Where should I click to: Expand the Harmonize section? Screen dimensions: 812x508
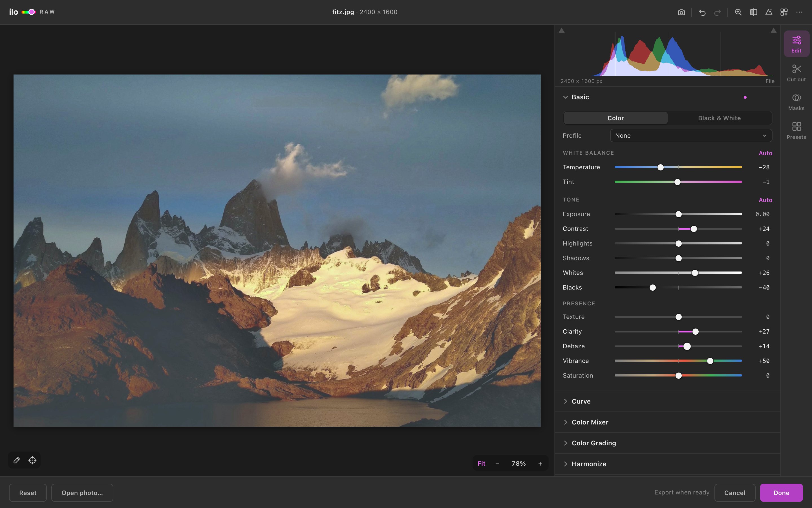[x=667, y=464]
